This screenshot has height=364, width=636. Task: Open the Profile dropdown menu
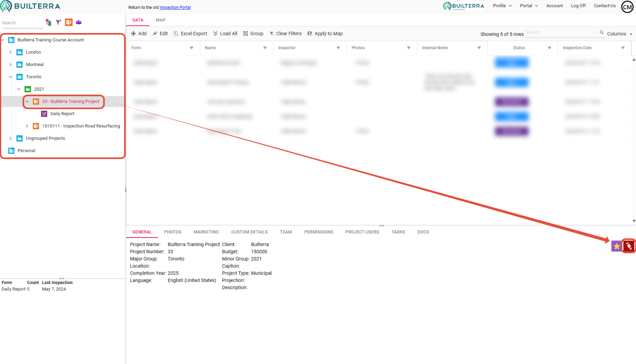[x=502, y=6]
